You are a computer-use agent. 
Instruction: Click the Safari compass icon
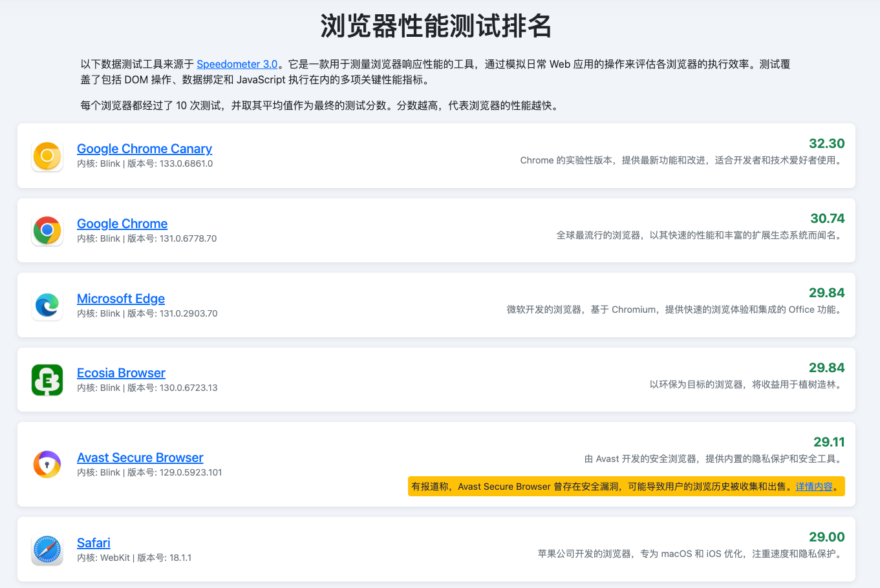(47, 550)
